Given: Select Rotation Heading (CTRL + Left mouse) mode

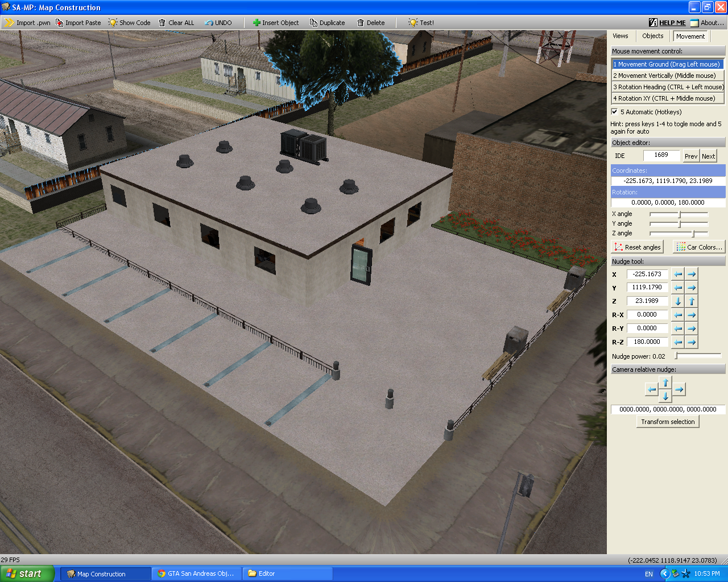Looking at the screenshot, I should [x=668, y=87].
